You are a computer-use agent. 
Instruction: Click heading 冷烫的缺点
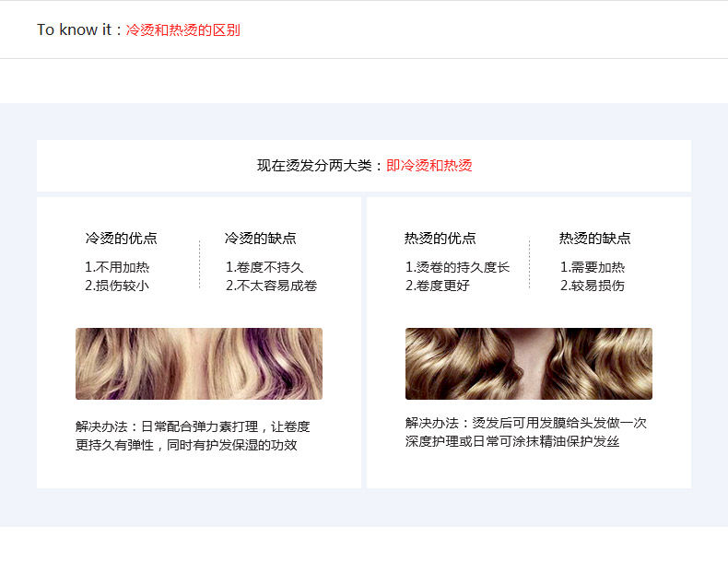(x=261, y=238)
